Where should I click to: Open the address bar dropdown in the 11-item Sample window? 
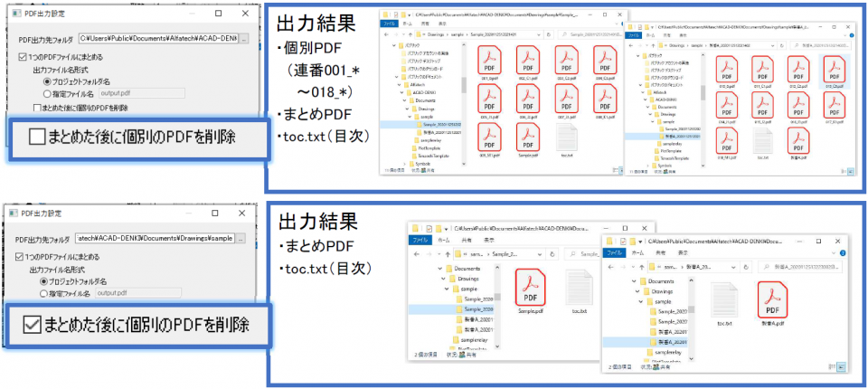541,34
